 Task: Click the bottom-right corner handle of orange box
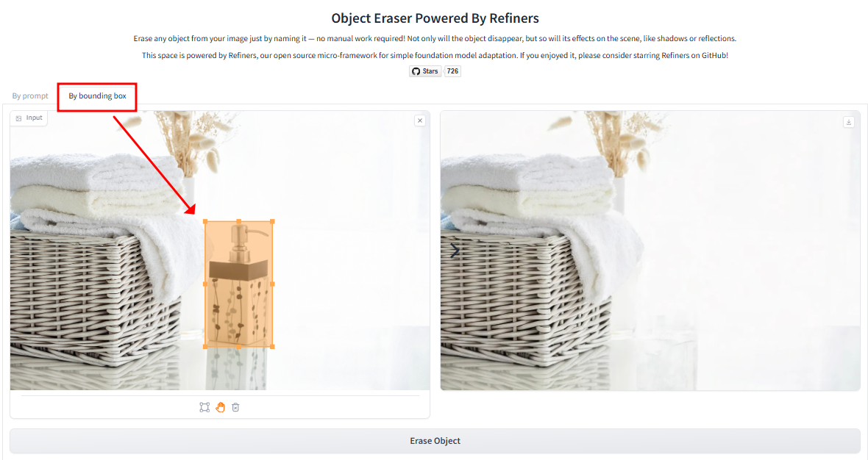[272, 347]
